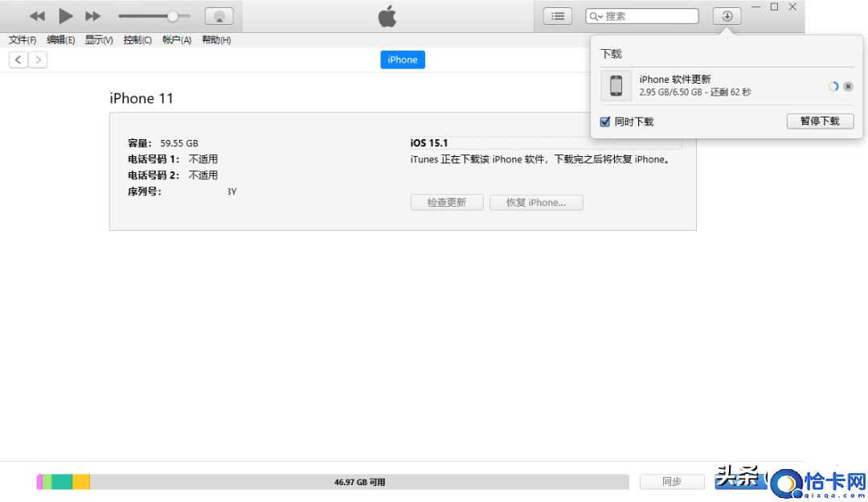Open the list view icon
The width and height of the screenshot is (868, 502).
[x=558, y=16]
